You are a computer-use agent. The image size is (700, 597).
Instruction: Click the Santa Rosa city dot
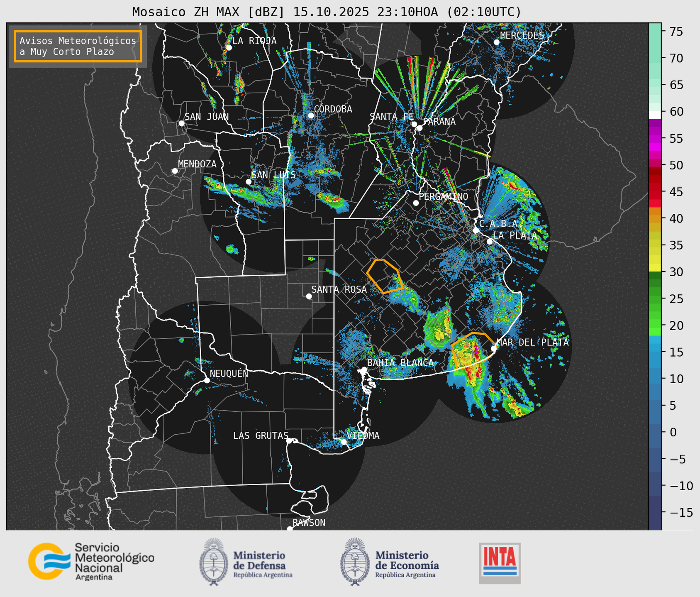click(x=309, y=296)
